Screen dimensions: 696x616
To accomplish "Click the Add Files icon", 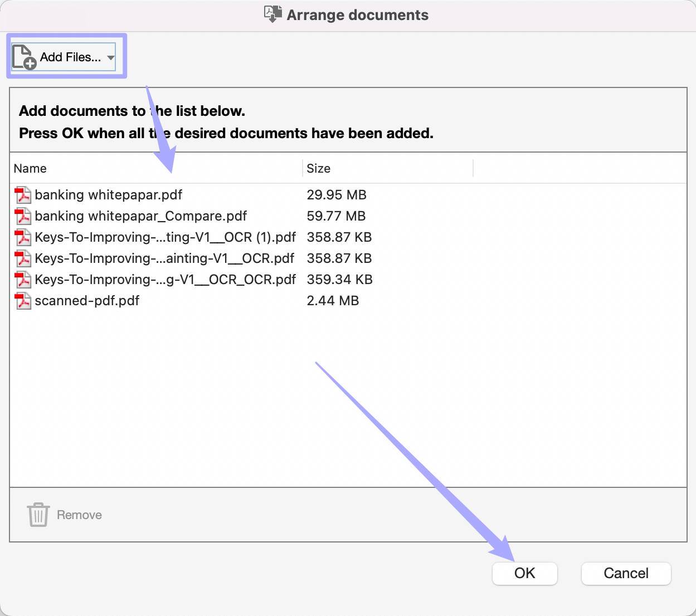I will coord(23,56).
